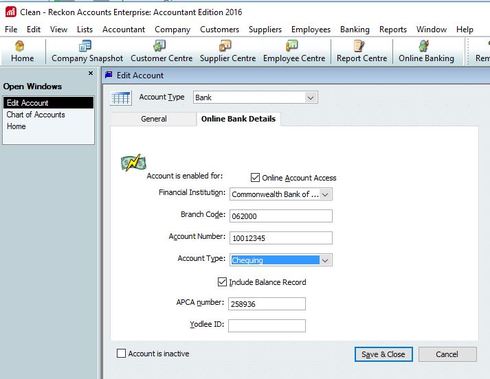The image size is (490, 379).
Task: Open Company Snapshot from toolbar
Action: tap(87, 51)
